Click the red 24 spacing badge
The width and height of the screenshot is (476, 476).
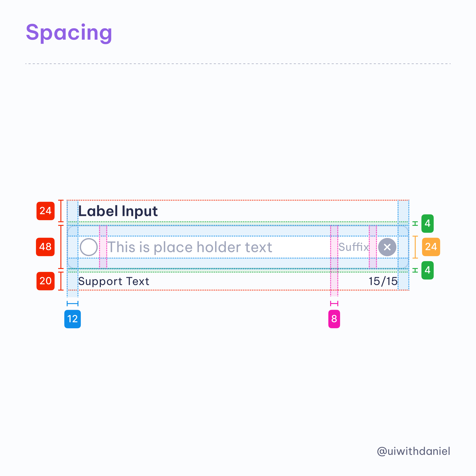point(45,211)
